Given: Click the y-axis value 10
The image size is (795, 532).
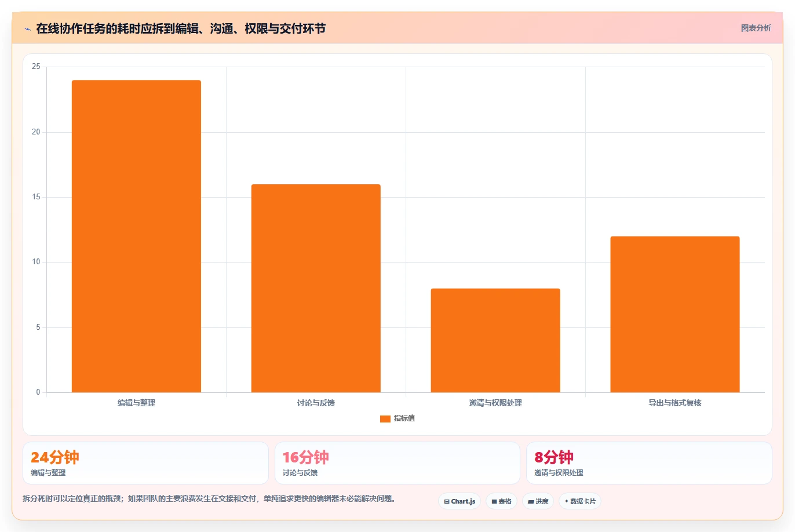Looking at the screenshot, I should (37, 262).
